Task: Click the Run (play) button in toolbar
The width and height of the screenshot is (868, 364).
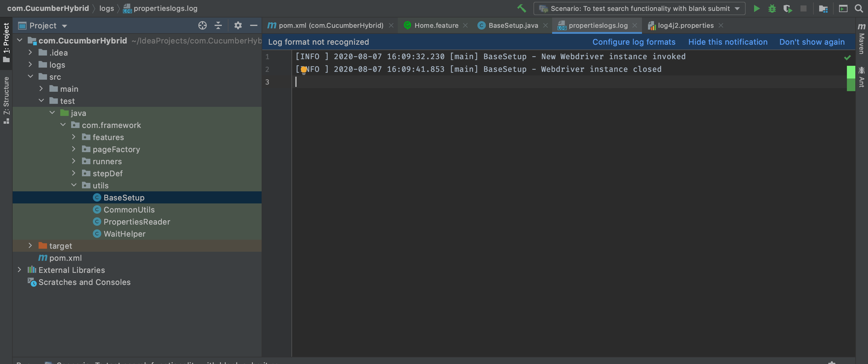Action: (x=756, y=8)
